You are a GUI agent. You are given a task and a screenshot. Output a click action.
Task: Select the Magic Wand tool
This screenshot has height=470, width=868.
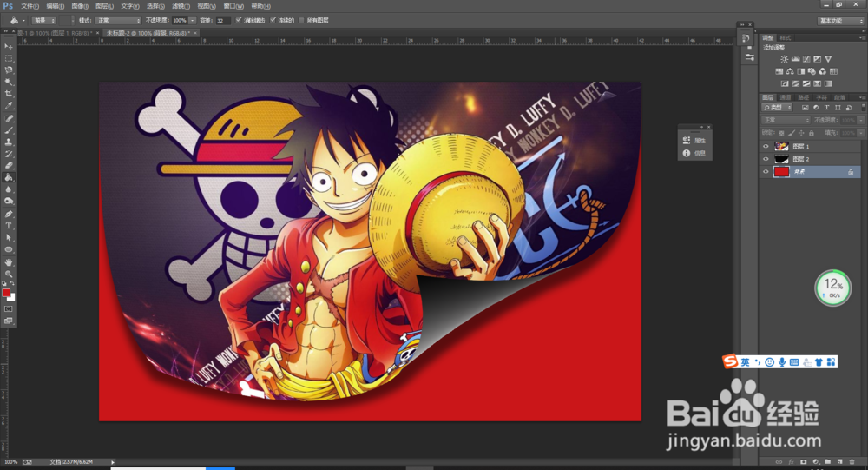(x=9, y=82)
